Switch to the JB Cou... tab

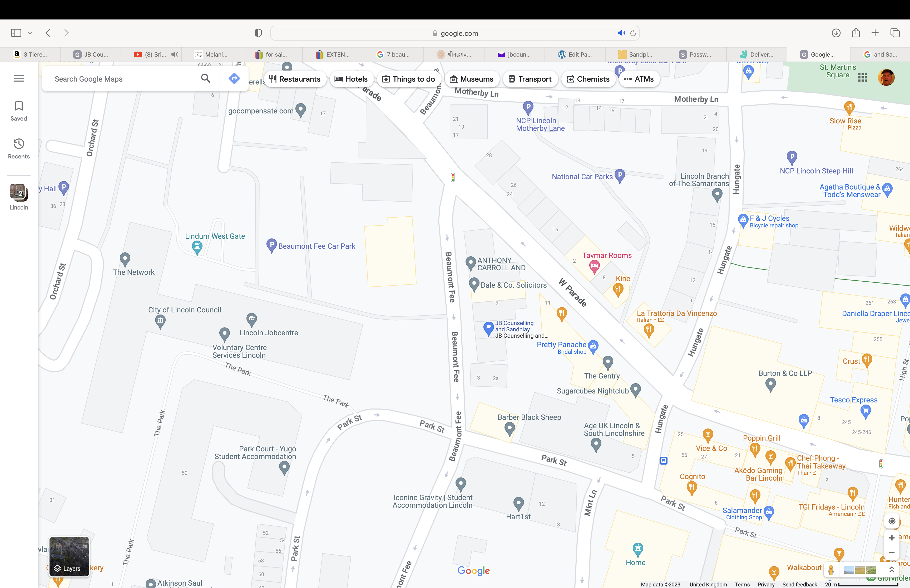(91, 54)
